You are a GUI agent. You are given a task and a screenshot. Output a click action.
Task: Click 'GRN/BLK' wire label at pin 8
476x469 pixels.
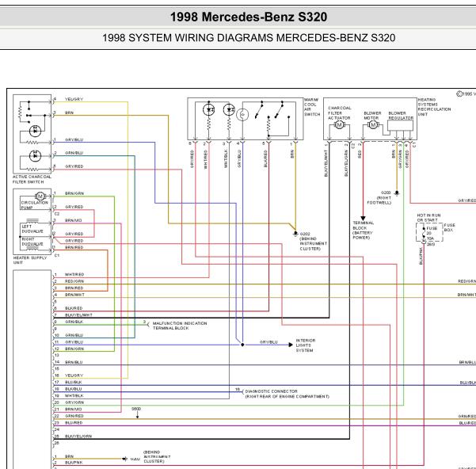click(x=74, y=322)
